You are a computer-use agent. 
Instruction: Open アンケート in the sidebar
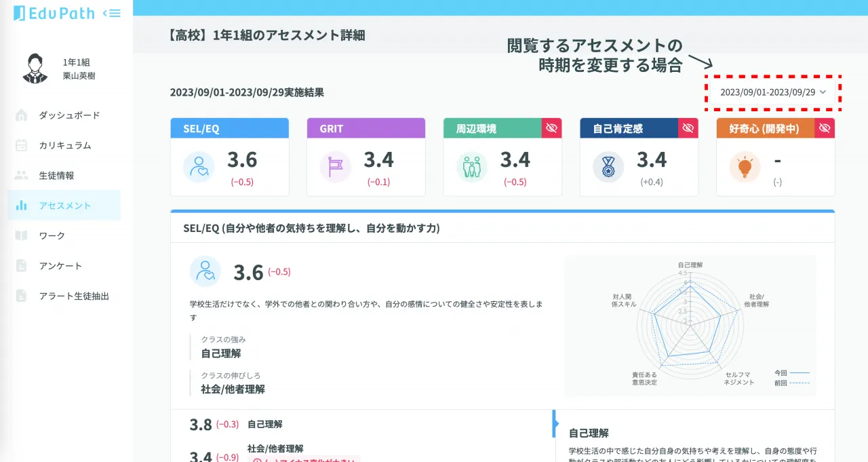click(x=64, y=265)
